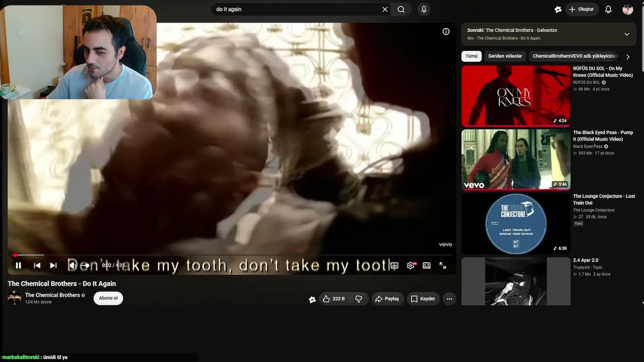
Task: Click the search magnifier button
Action: tap(401, 10)
